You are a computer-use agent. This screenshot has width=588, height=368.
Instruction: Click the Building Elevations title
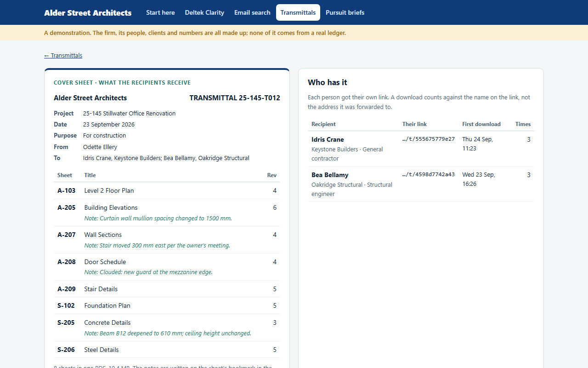(111, 207)
